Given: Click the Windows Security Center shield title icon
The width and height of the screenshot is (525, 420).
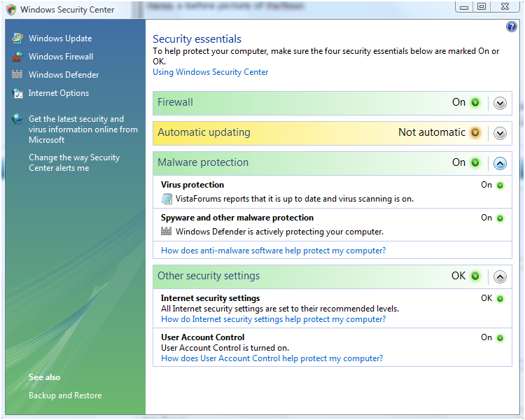Looking at the screenshot, I should (11, 10).
